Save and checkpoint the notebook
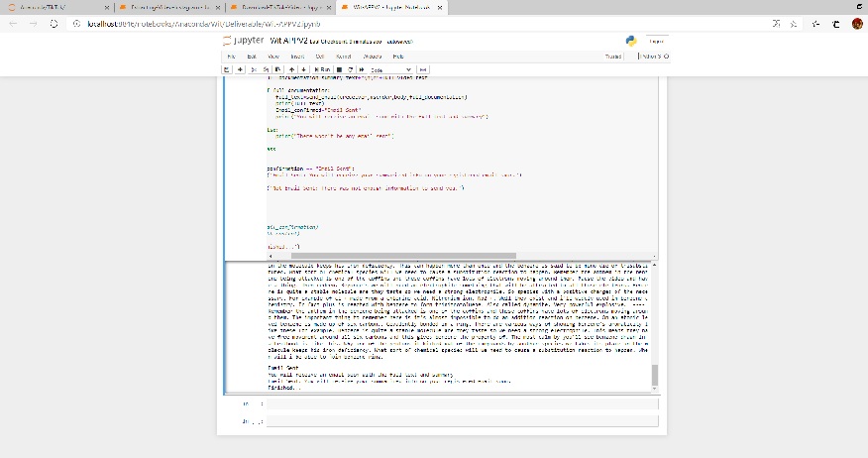The height and width of the screenshot is (458, 868). pyautogui.click(x=226, y=69)
